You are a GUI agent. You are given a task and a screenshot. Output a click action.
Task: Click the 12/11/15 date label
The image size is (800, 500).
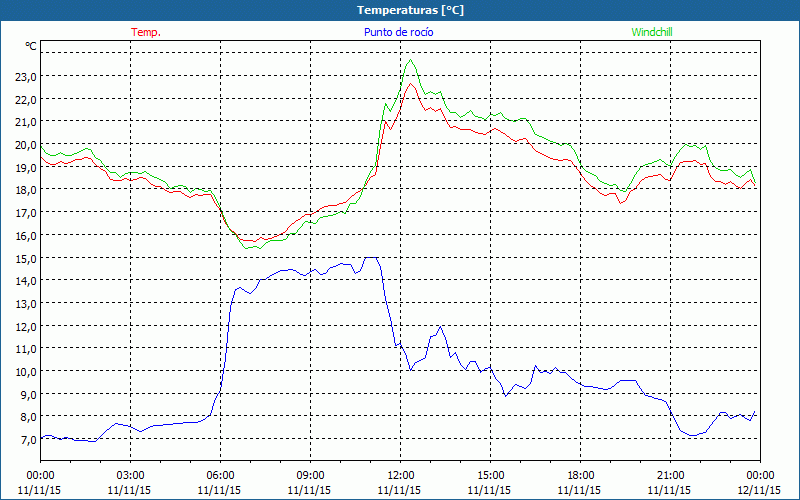coord(759,490)
